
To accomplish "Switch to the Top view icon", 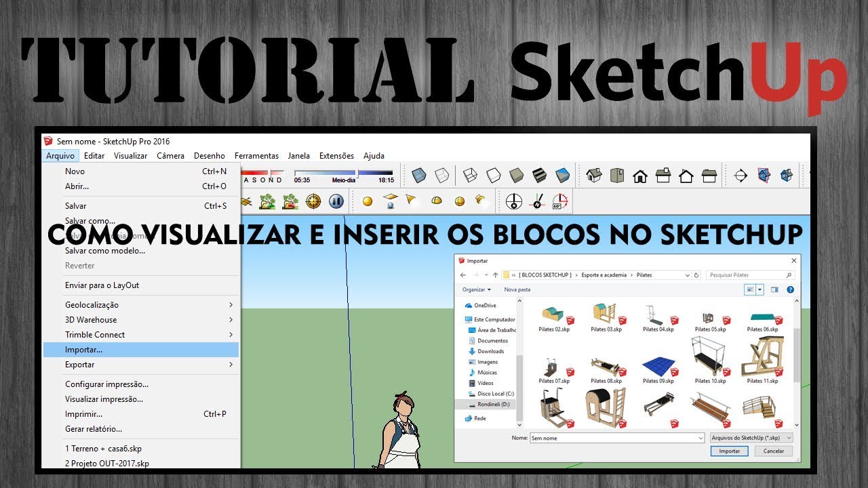I will tap(617, 176).
